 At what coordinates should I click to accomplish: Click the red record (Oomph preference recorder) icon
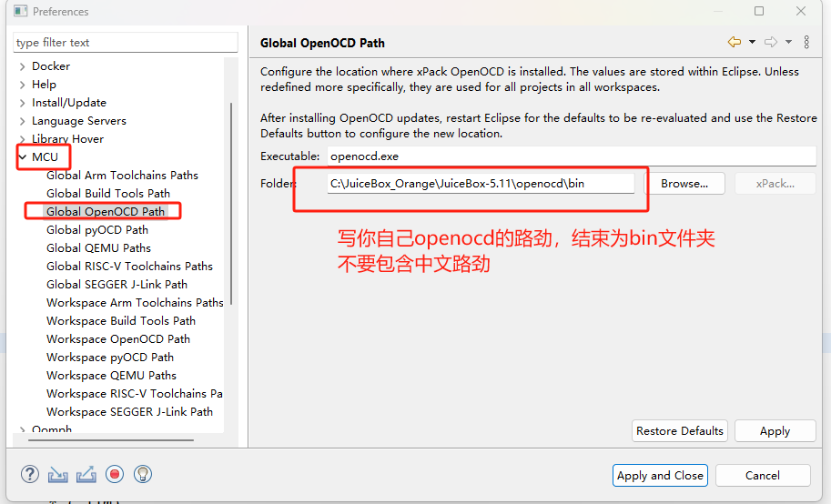click(115, 474)
